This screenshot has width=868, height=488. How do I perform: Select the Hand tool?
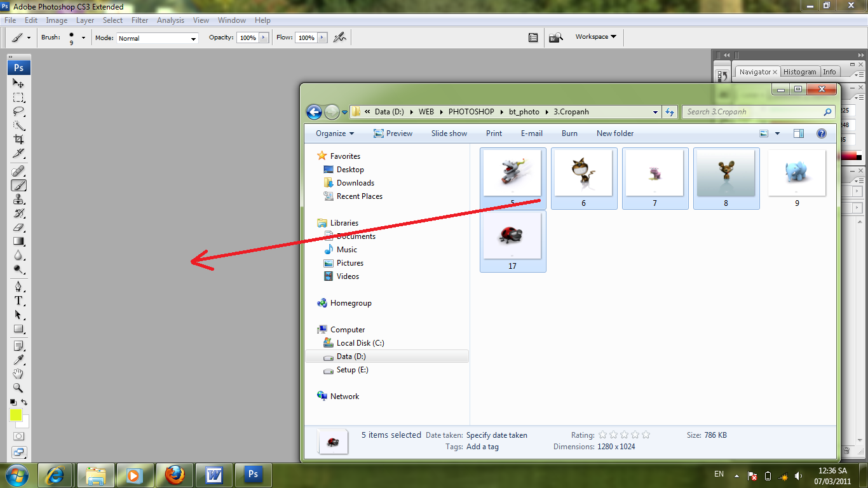tap(18, 374)
